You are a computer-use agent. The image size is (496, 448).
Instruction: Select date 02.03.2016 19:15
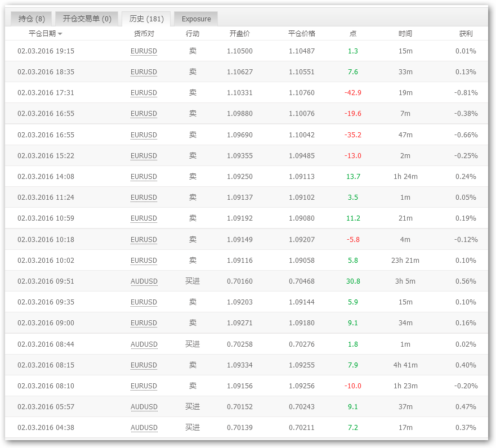coord(46,51)
